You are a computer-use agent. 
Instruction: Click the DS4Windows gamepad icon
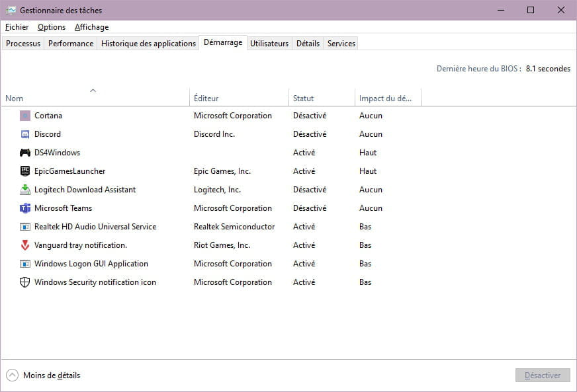point(25,153)
